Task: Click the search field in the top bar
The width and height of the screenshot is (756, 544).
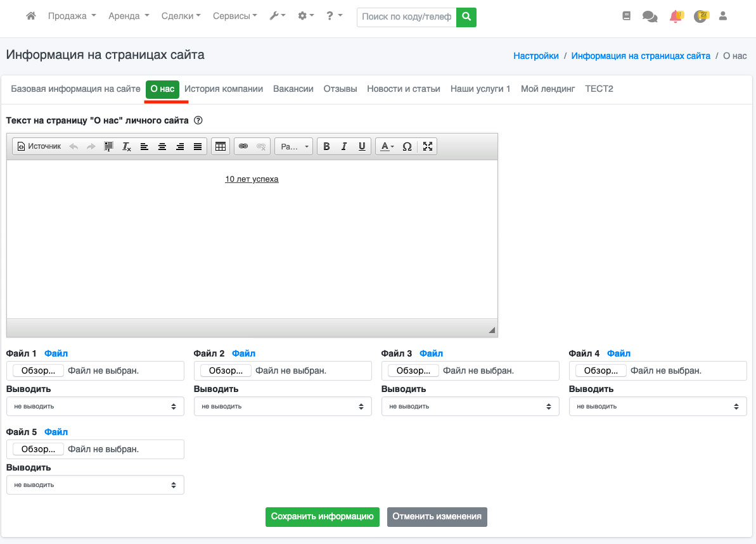Action: [x=406, y=17]
